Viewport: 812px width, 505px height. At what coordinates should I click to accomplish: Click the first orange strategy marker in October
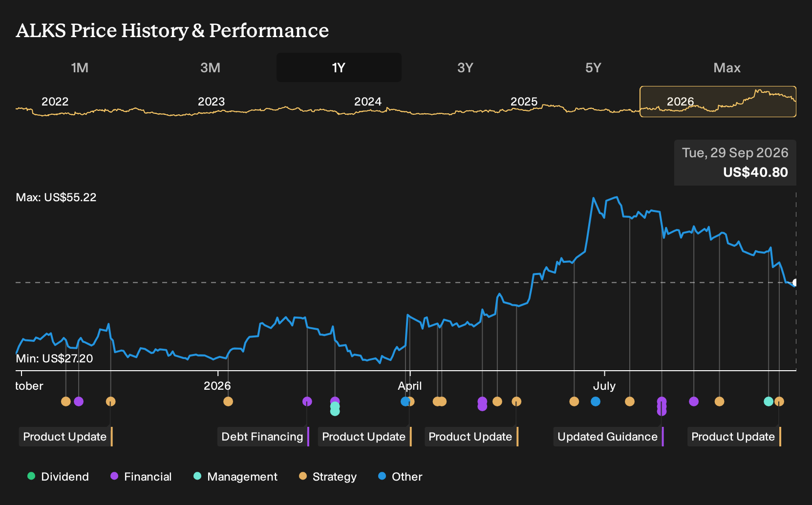[x=66, y=401]
